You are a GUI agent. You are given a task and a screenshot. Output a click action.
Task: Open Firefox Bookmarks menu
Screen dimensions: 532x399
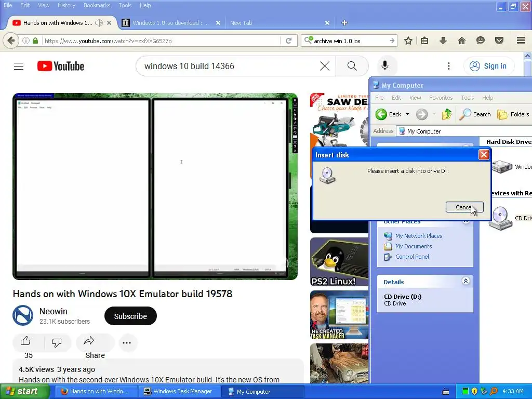coord(97,5)
